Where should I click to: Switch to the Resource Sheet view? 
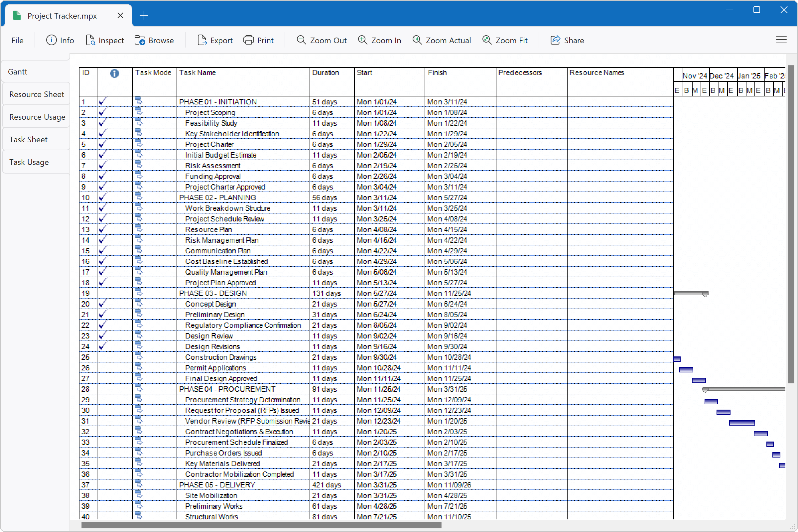coord(37,94)
